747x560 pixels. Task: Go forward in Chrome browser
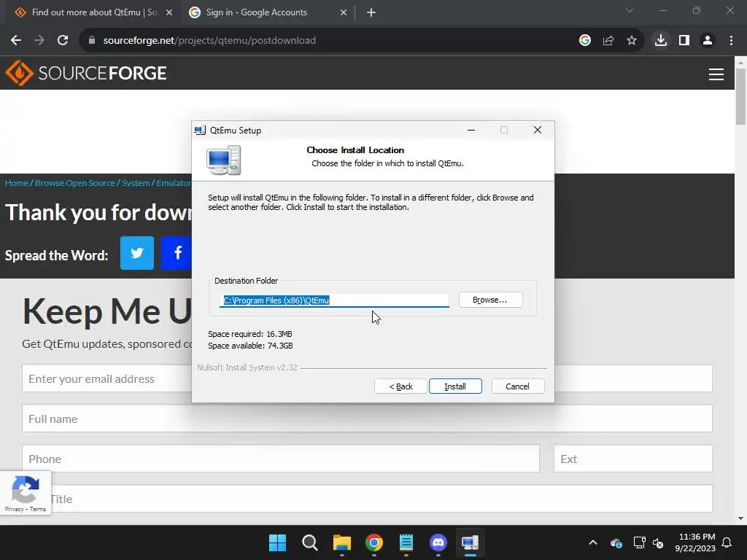coord(39,41)
